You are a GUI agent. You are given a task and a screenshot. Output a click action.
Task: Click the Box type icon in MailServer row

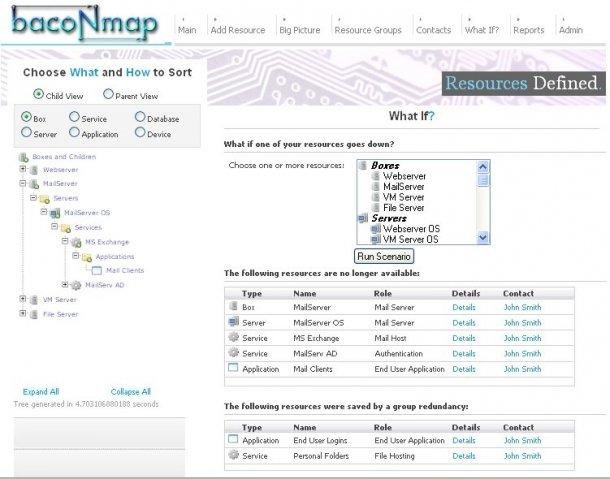pos(233,306)
